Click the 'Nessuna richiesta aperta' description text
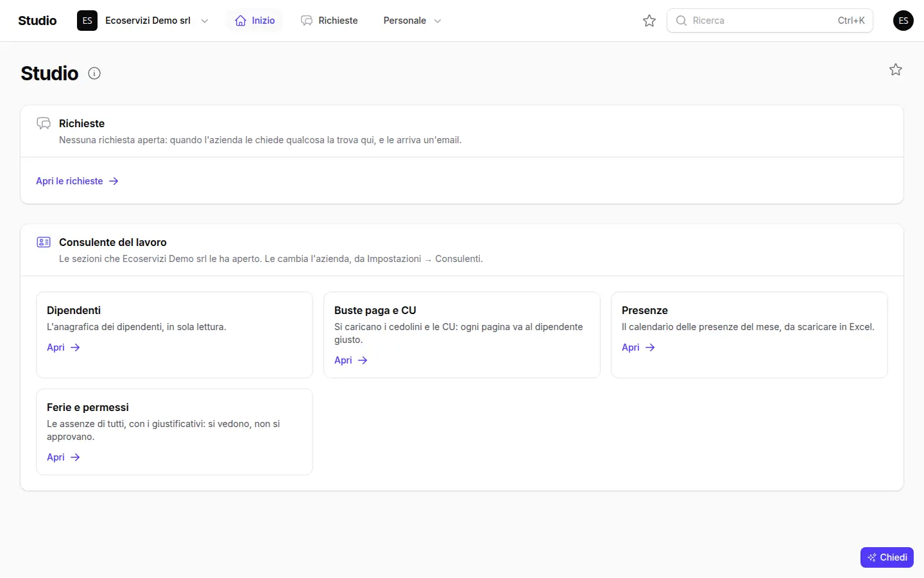924x578 pixels. click(x=260, y=140)
